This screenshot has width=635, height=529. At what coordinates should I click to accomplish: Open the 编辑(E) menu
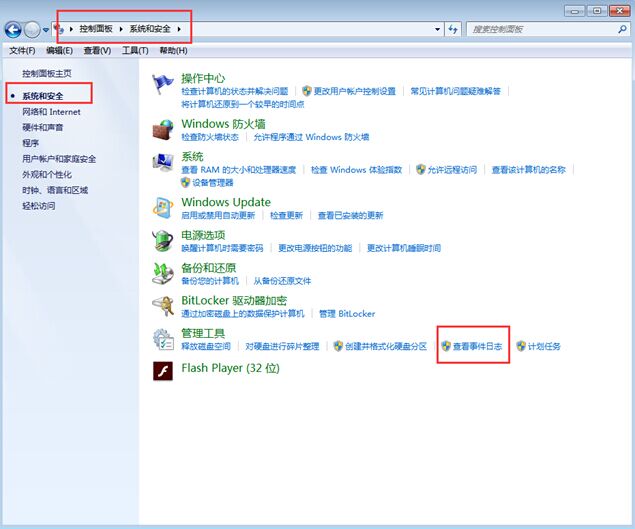[x=59, y=51]
